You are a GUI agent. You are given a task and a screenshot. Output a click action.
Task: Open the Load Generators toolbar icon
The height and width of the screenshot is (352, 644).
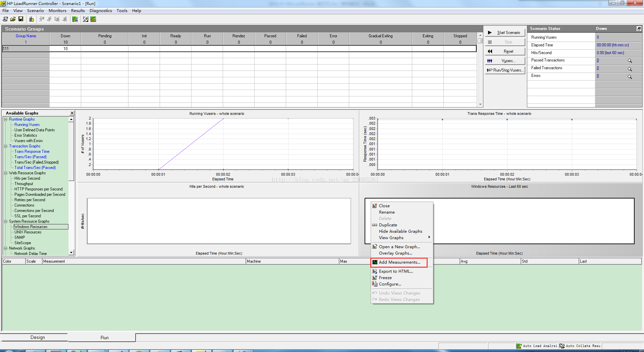click(31, 19)
